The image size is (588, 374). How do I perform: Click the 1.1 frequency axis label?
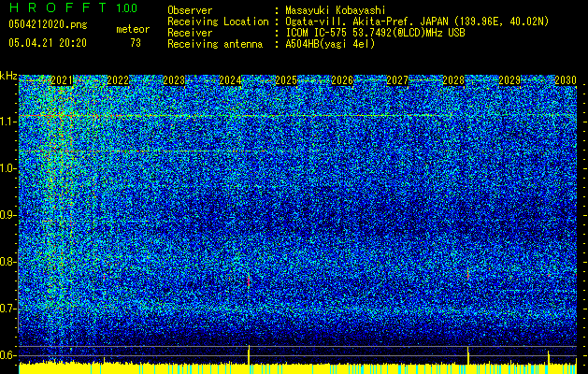coord(8,122)
